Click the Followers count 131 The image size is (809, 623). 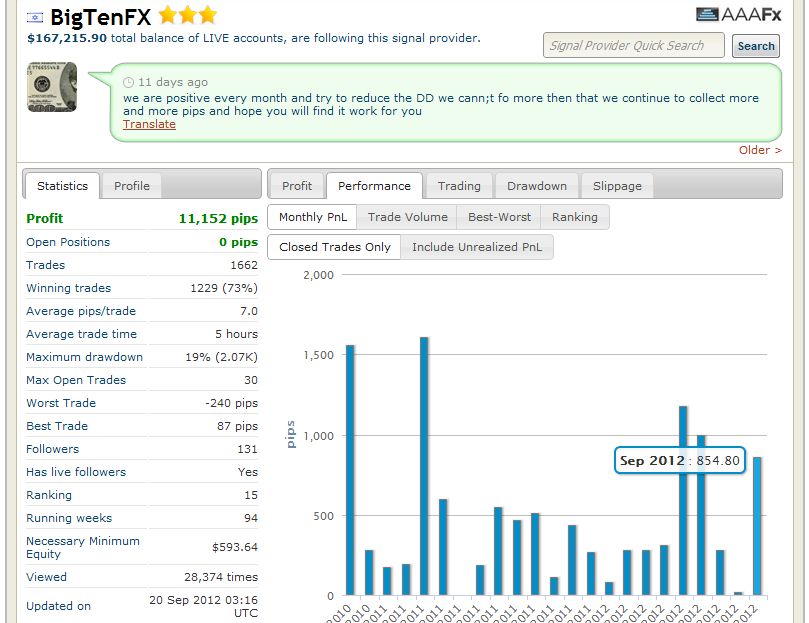pyautogui.click(x=247, y=449)
